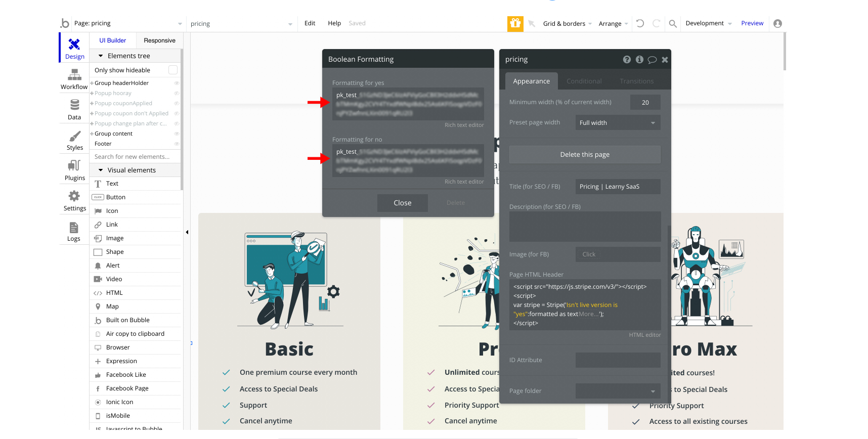Screen dimensions: 868x439
Task: Click the ID Attribute input field
Action: point(618,360)
